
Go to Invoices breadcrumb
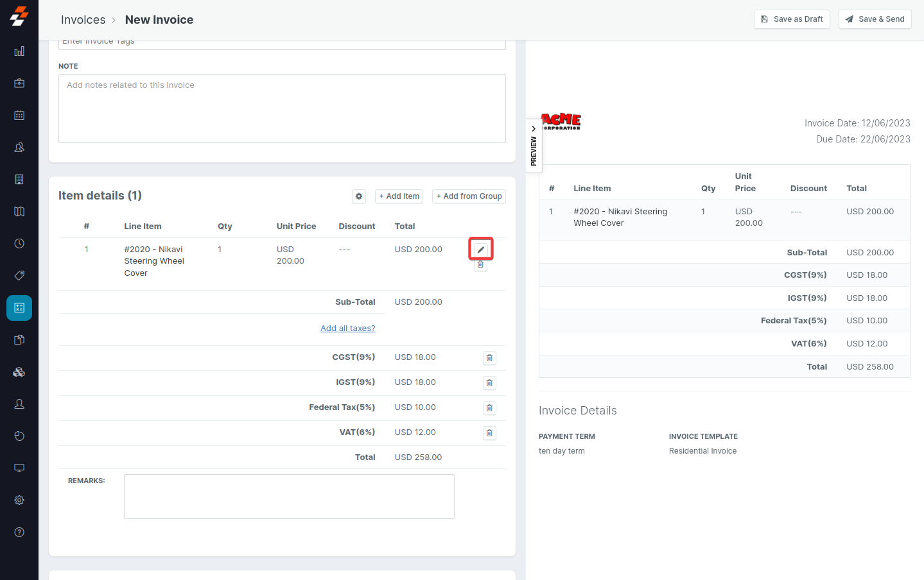83,20
